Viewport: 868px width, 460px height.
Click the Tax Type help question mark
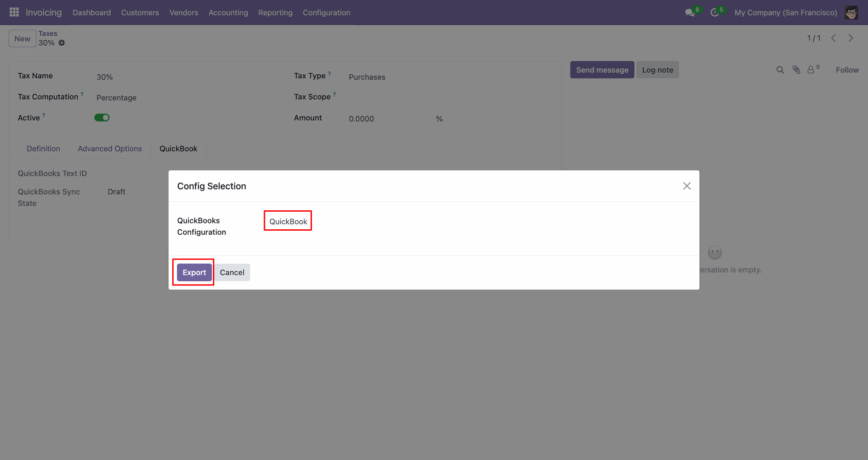coord(329,73)
